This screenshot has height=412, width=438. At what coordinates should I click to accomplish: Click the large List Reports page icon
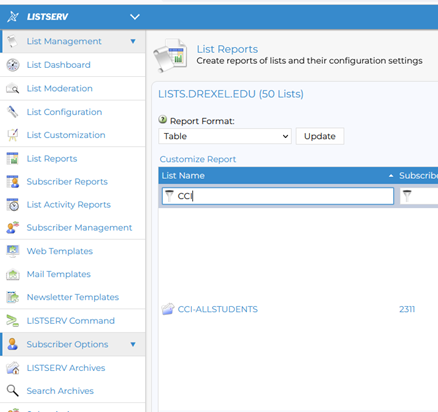pyautogui.click(x=170, y=55)
